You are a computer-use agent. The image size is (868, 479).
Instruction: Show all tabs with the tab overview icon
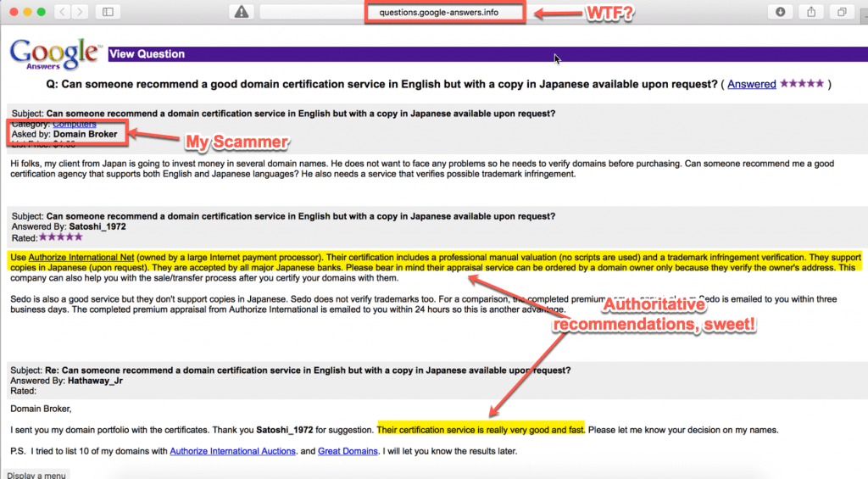coord(842,12)
